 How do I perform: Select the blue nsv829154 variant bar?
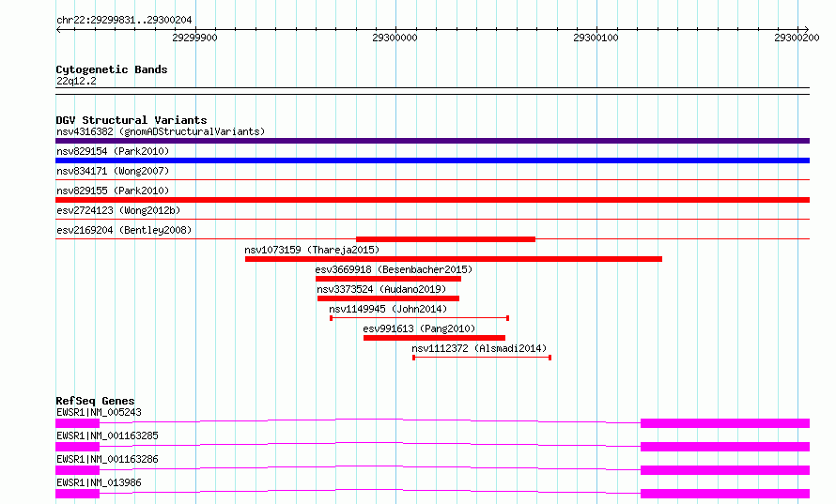(432, 160)
